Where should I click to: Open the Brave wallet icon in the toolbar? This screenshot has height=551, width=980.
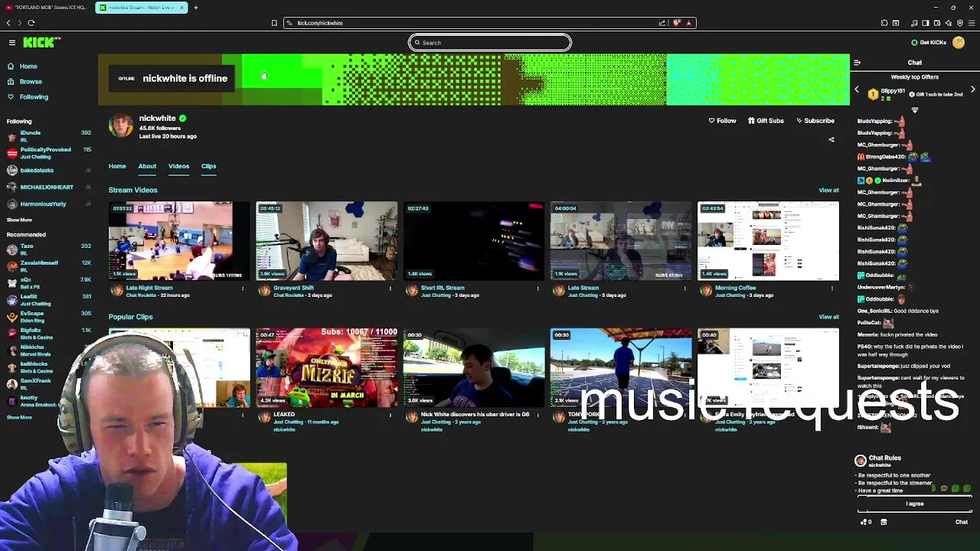point(937,23)
